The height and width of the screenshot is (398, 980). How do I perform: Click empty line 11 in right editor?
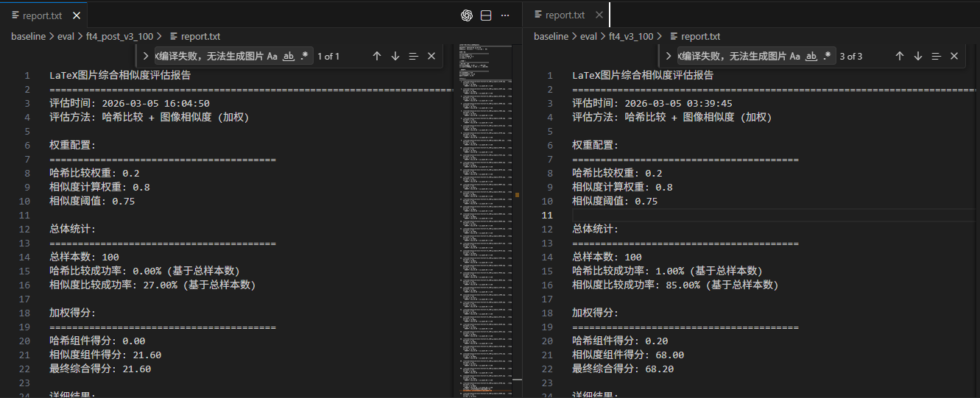[773, 215]
